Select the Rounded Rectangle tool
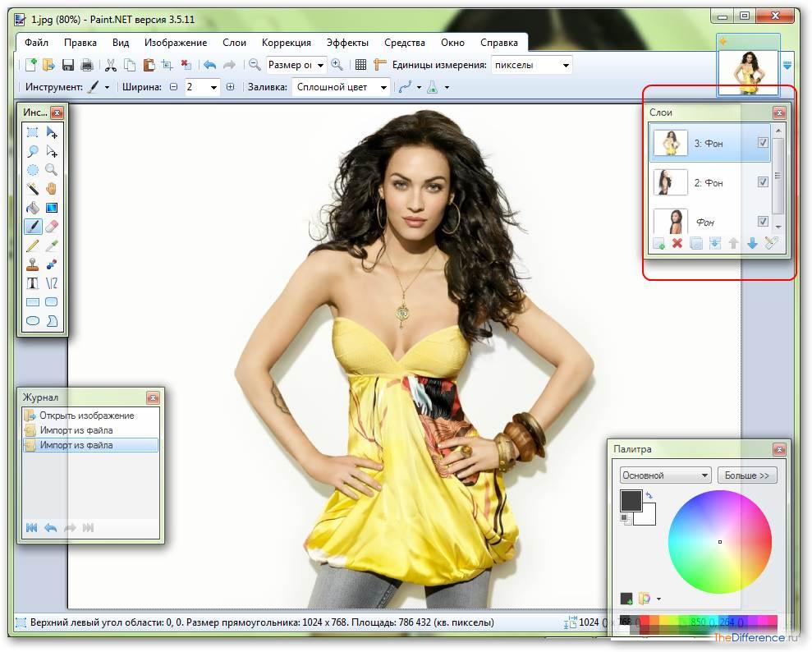This screenshot has width=812, height=652. click(x=52, y=302)
